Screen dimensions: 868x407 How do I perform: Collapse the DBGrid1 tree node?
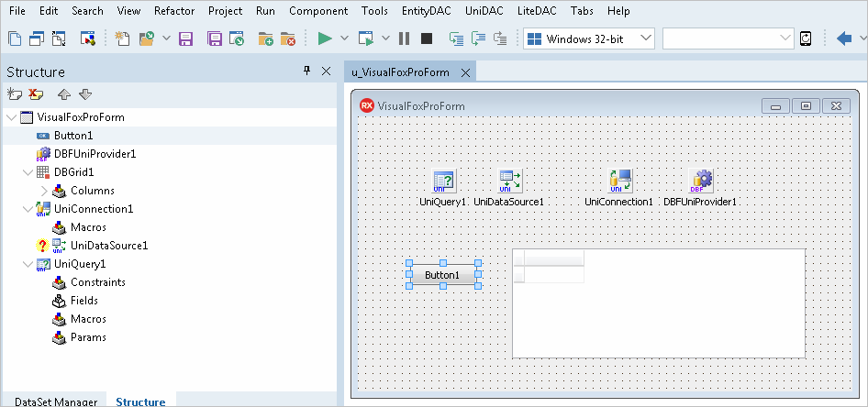tap(28, 172)
